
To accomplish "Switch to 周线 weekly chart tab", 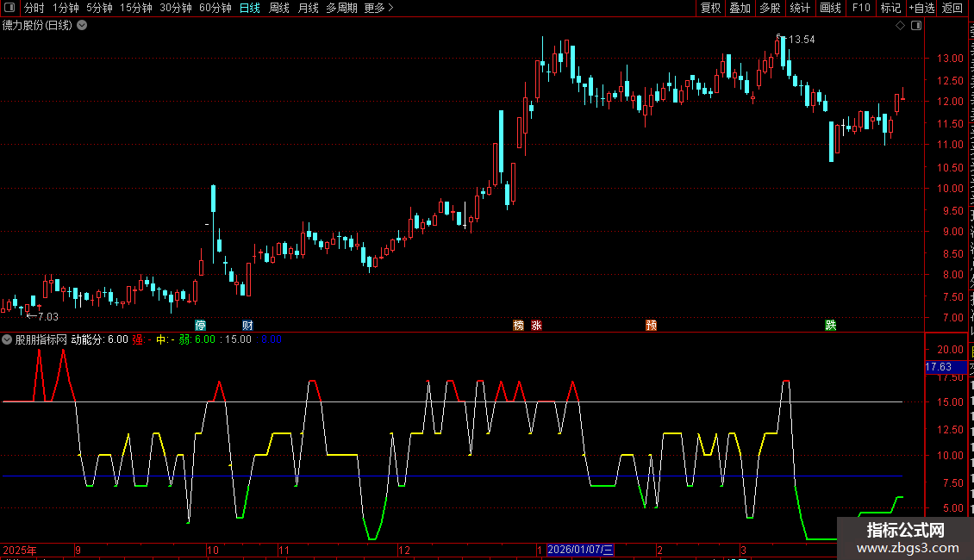I will click(x=279, y=8).
